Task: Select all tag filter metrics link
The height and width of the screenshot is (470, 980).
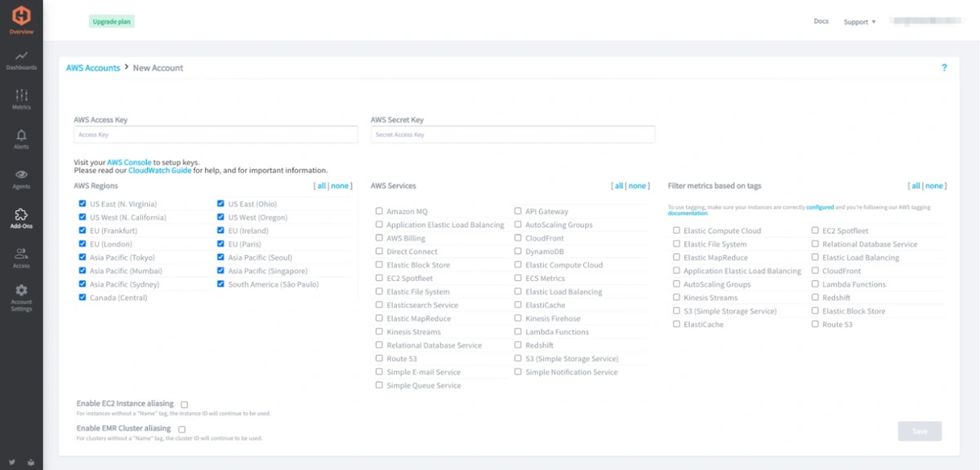Action: click(x=916, y=186)
